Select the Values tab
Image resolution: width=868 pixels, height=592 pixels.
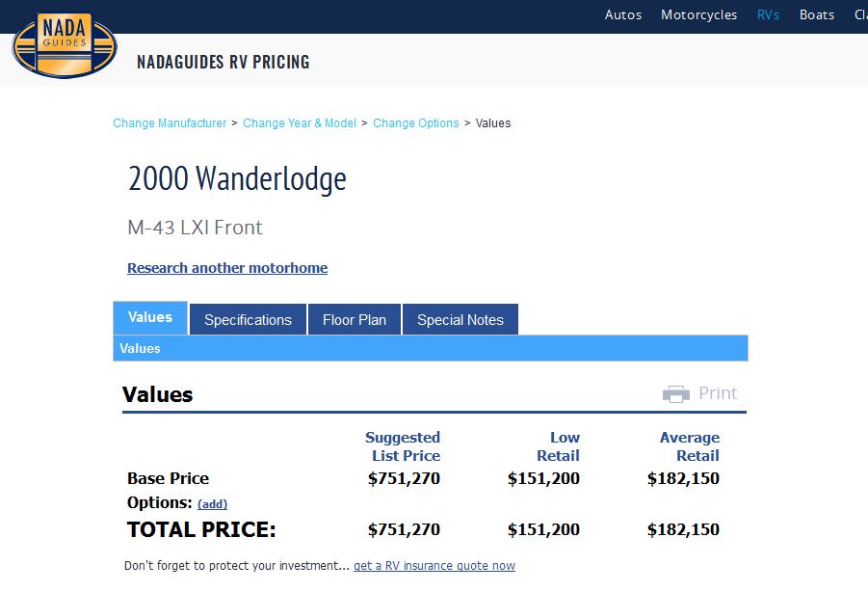tap(150, 317)
